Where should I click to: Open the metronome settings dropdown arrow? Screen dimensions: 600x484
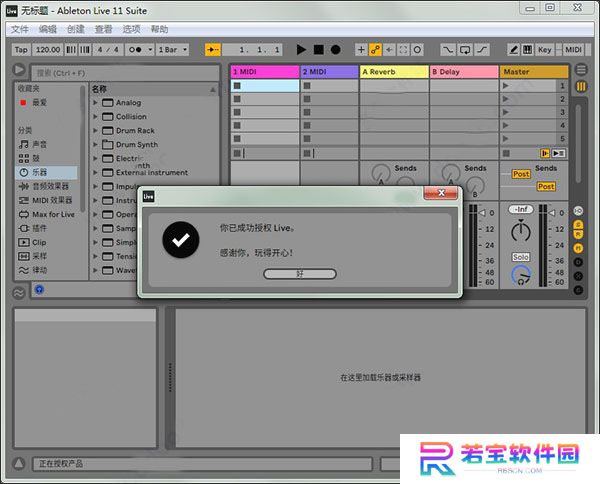point(150,49)
